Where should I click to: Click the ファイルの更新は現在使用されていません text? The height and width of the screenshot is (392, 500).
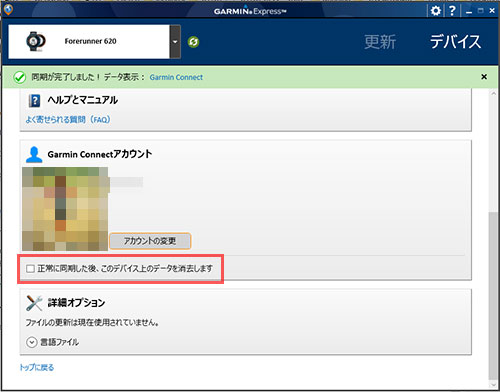[x=92, y=323]
